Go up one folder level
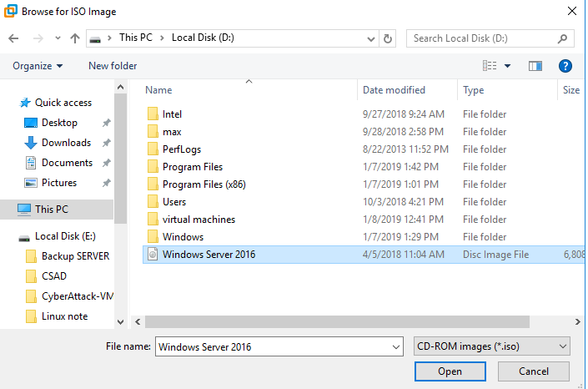 point(75,38)
